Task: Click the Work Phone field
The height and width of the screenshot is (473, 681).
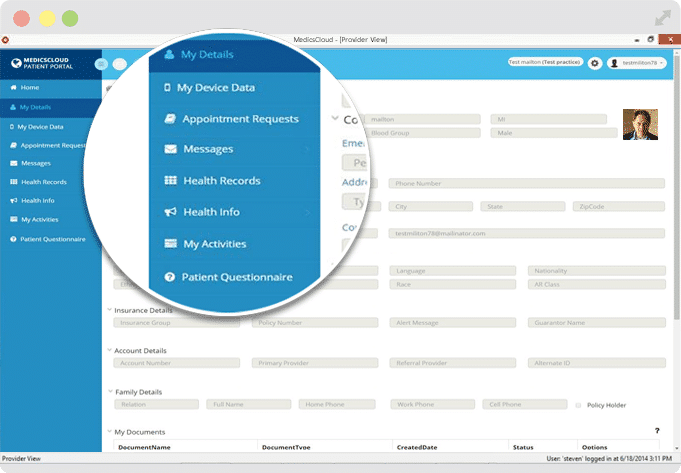Action: pos(433,404)
